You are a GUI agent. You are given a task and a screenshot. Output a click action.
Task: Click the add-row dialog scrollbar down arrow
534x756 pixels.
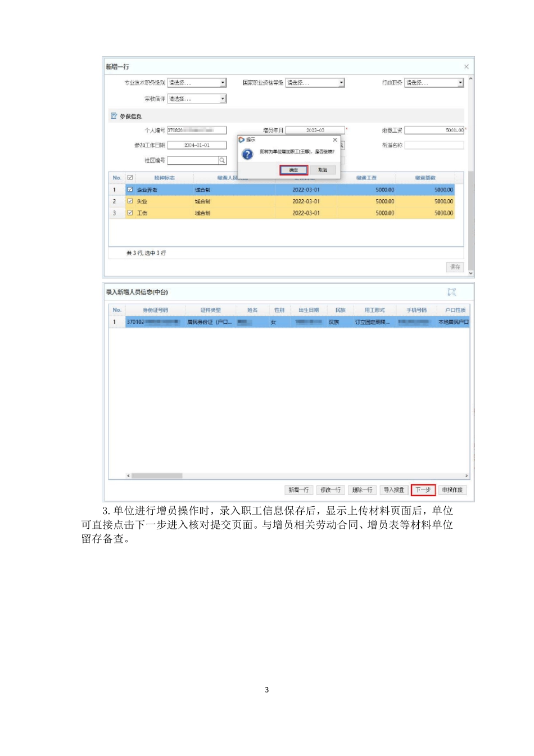click(x=471, y=273)
